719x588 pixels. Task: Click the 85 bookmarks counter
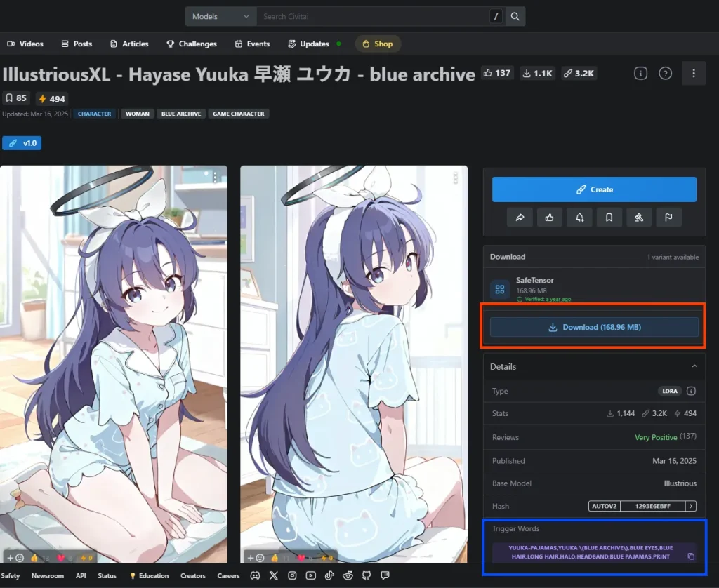(16, 98)
